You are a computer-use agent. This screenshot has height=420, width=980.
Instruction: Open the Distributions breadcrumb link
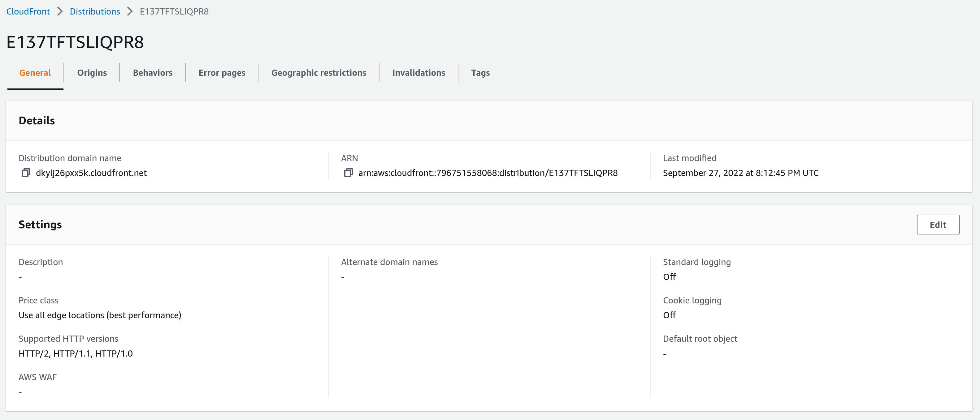click(95, 11)
